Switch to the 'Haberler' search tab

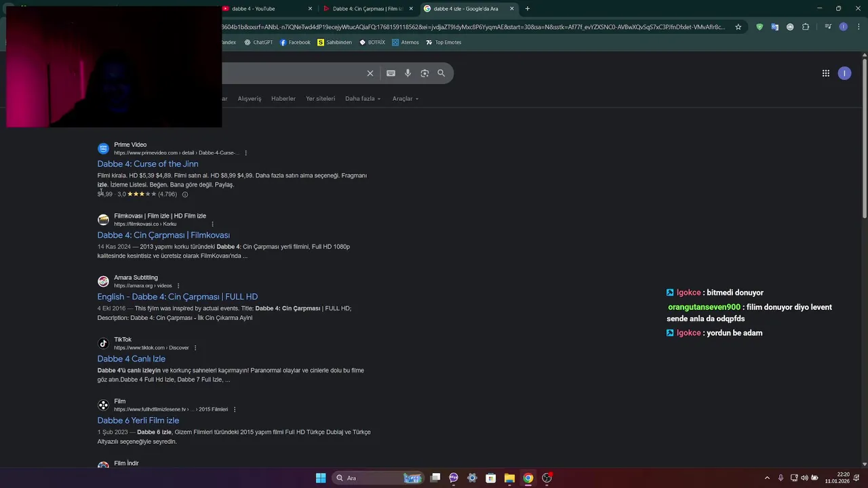[283, 99]
